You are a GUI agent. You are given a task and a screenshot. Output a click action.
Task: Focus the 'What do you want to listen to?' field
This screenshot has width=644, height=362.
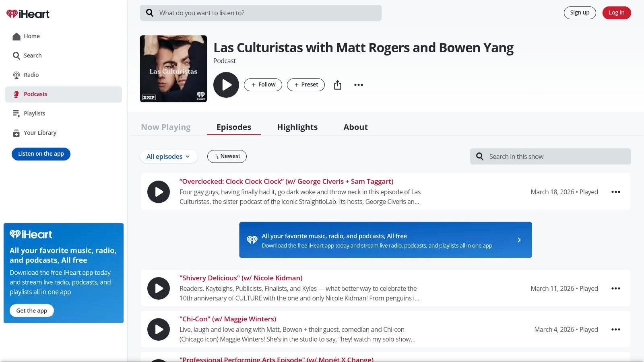point(261,13)
